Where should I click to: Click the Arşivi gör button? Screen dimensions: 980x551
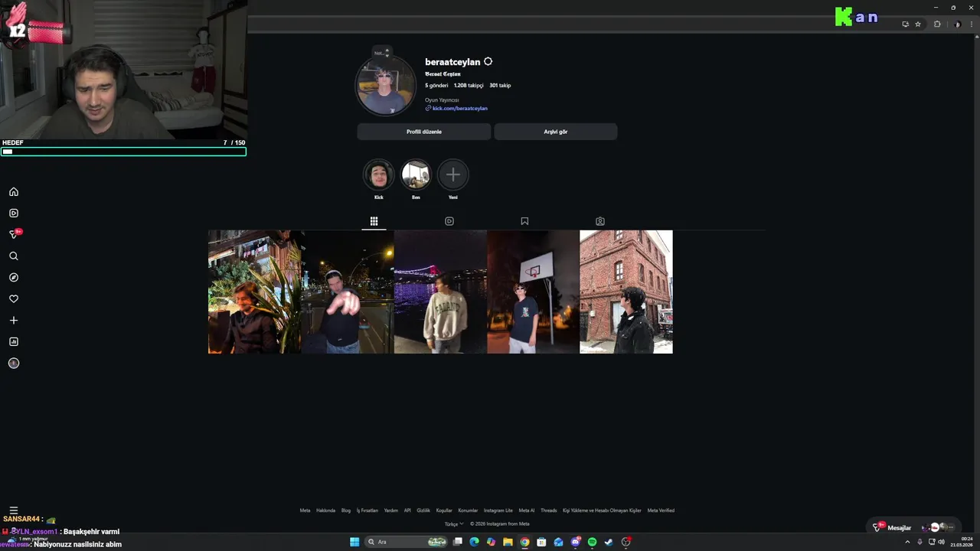pyautogui.click(x=556, y=132)
